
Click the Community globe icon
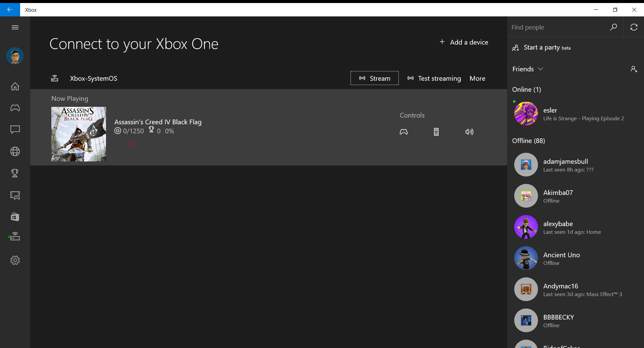click(15, 151)
